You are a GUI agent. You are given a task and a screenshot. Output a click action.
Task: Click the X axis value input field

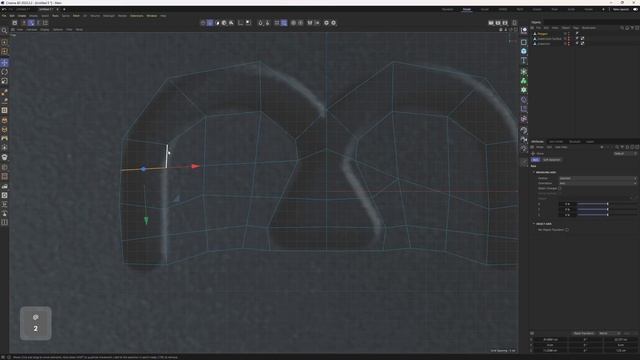click(567, 204)
